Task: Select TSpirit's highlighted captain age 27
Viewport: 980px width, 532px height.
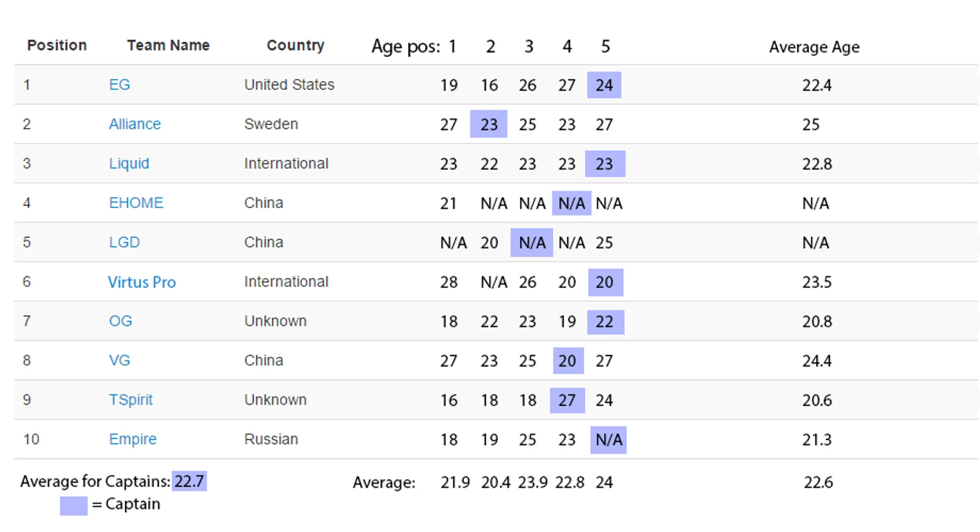Action: pyautogui.click(x=567, y=401)
